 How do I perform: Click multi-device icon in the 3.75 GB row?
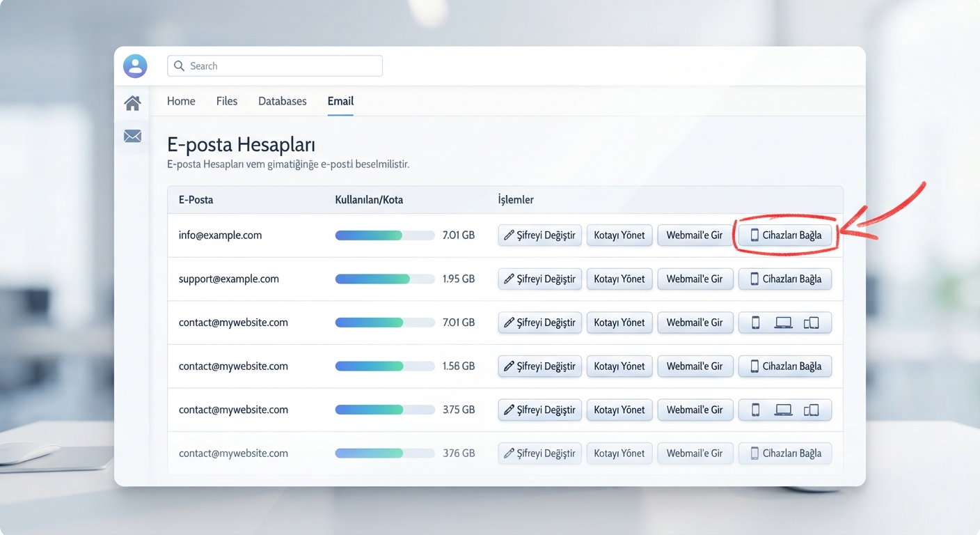pyautogui.click(x=812, y=410)
